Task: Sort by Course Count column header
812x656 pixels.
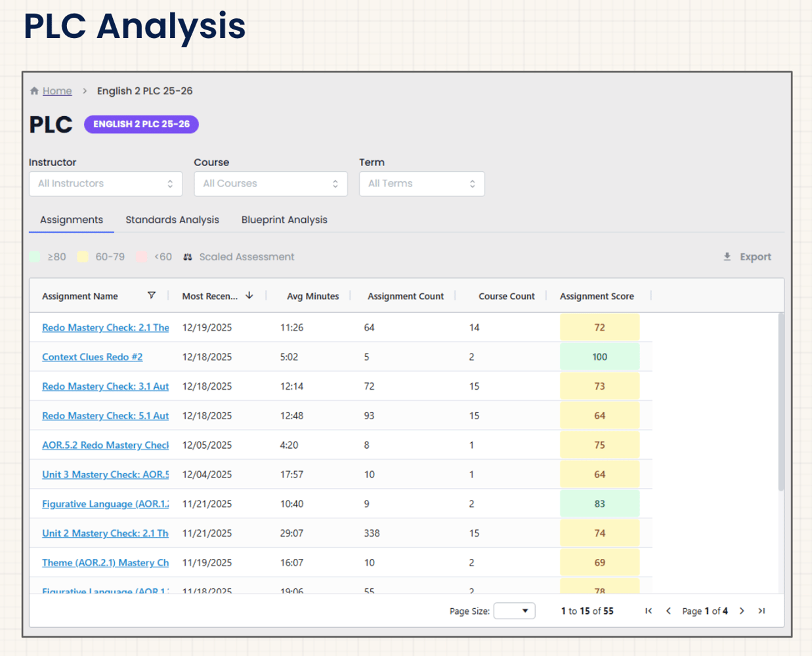Action: coord(507,297)
